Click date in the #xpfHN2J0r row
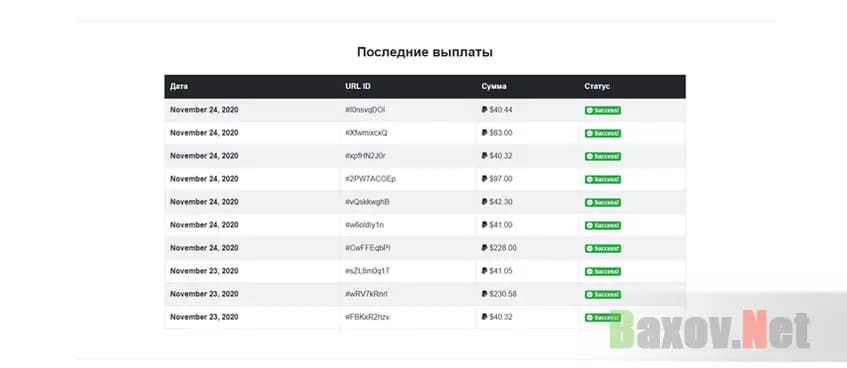 (x=204, y=156)
